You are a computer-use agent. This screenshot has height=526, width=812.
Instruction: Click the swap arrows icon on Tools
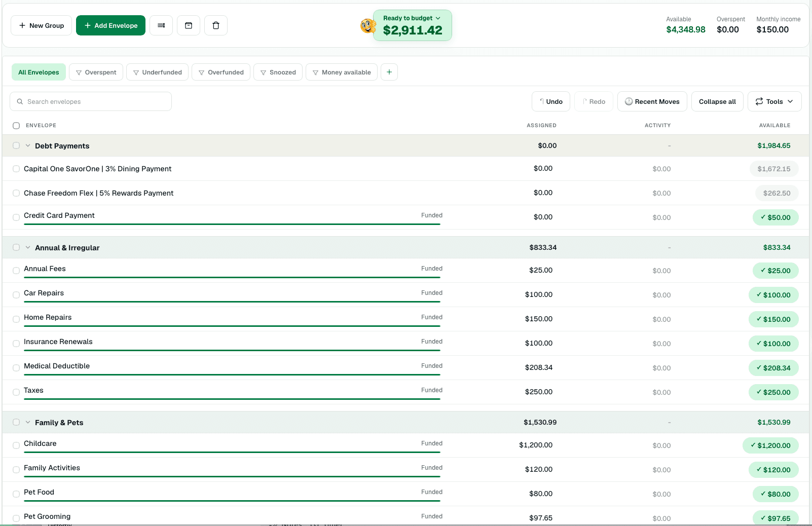tap(759, 101)
